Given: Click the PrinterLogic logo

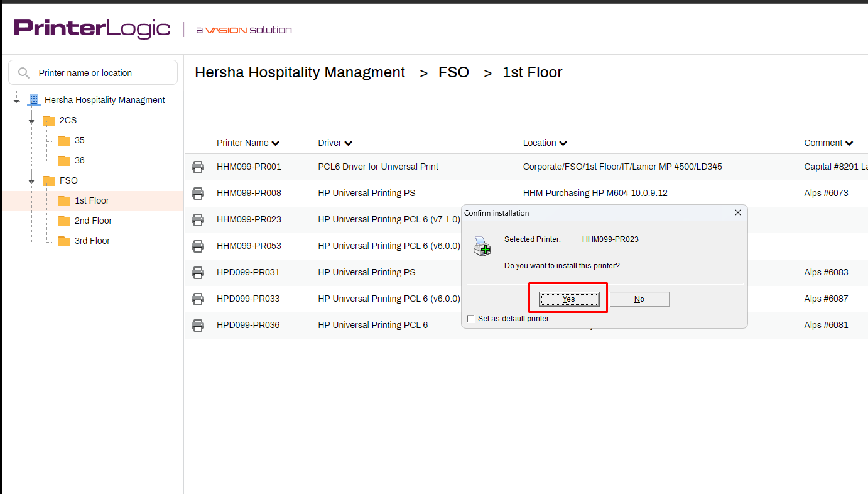Looking at the screenshot, I should (92, 28).
